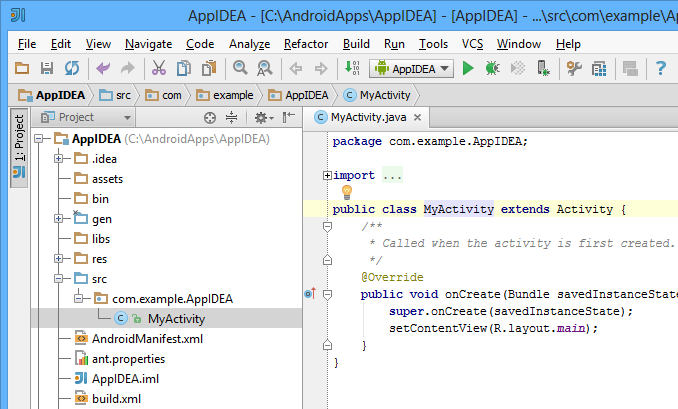Close the MyActivity.java tab
This screenshot has width=678, height=409.
417,118
